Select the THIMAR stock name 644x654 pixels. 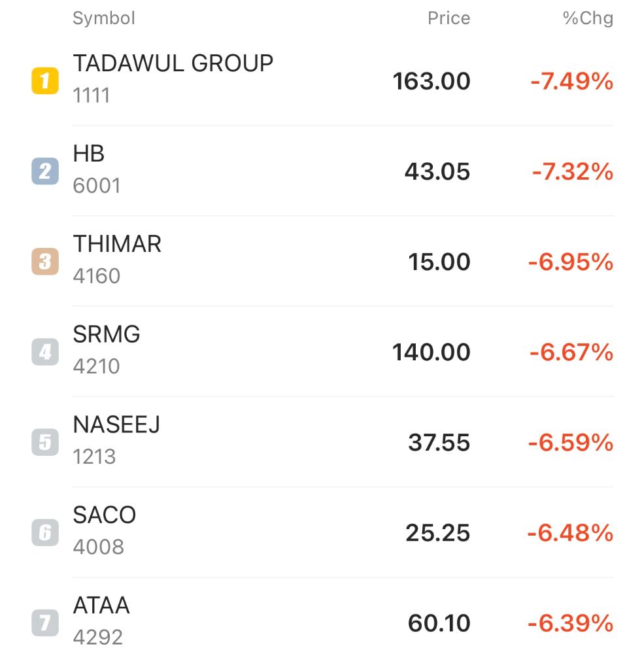[118, 245]
